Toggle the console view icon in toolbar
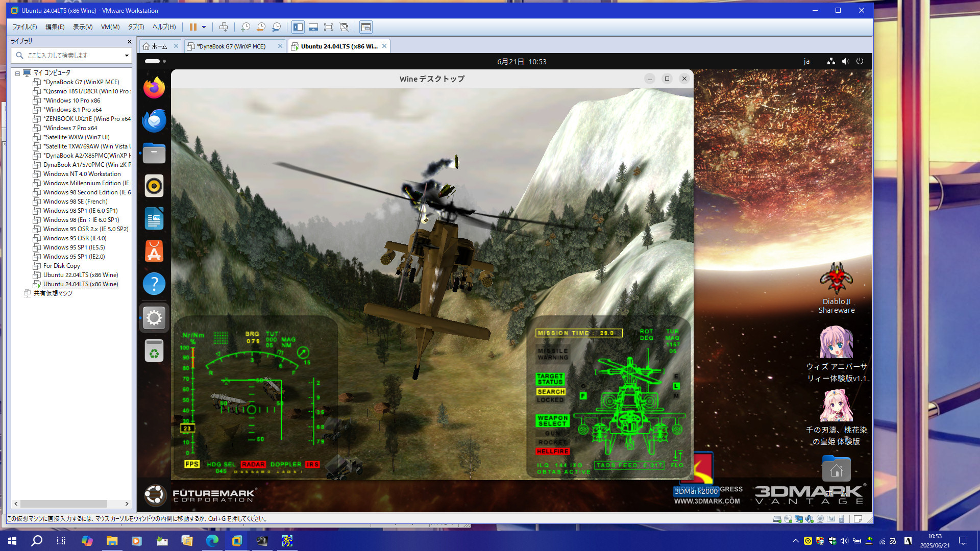The image size is (980, 551). coord(365,27)
